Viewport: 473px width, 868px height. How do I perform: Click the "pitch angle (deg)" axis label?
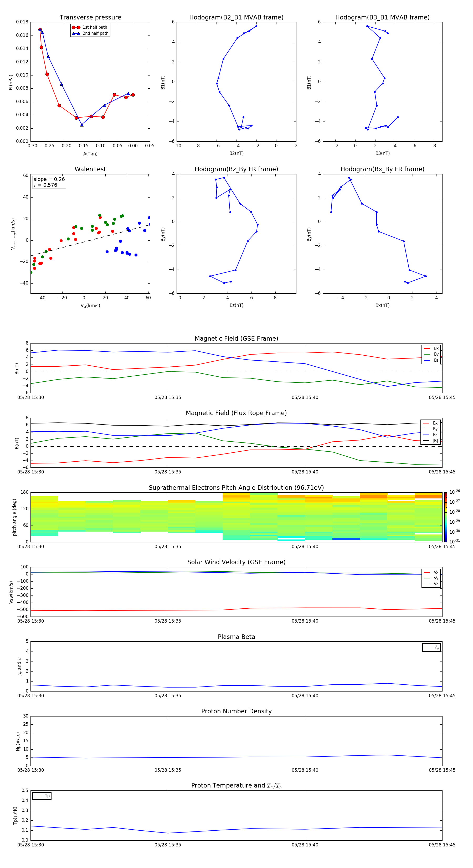(15, 517)
